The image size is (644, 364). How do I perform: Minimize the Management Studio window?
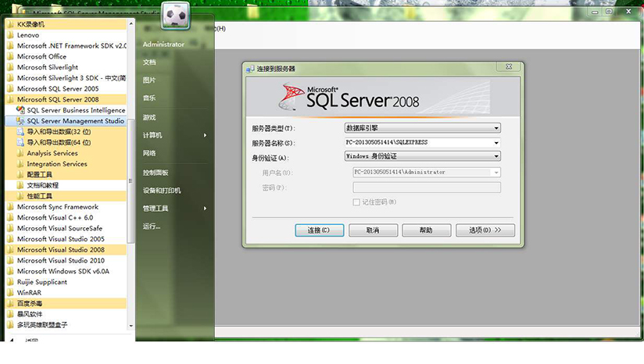[x=594, y=12]
